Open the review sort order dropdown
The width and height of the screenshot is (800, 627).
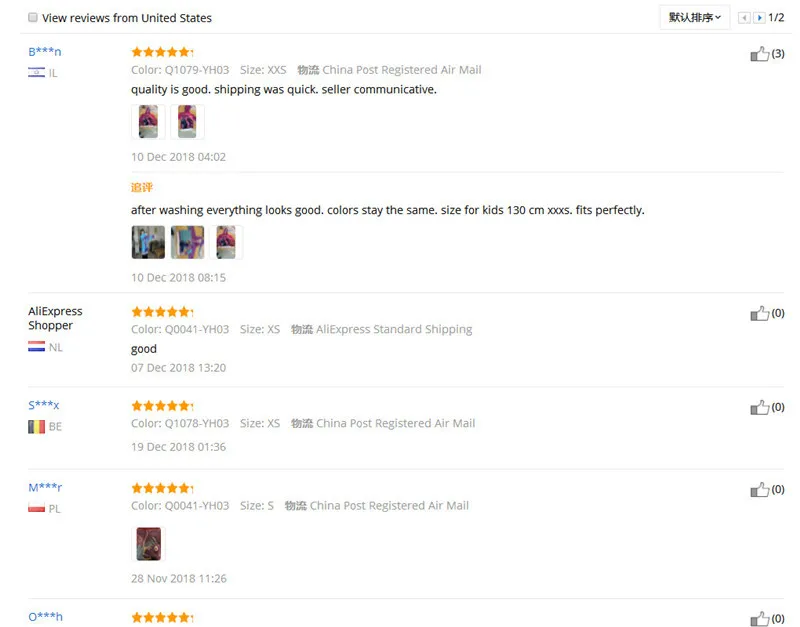694,17
